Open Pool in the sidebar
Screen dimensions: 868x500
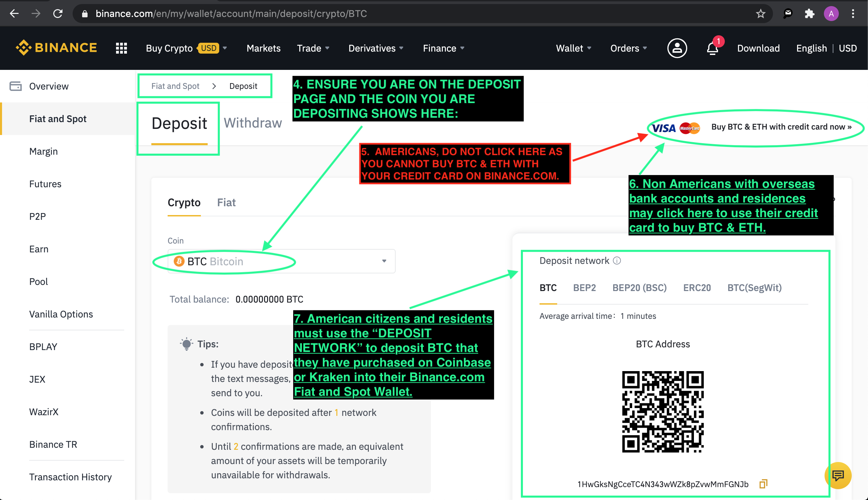[x=38, y=282]
